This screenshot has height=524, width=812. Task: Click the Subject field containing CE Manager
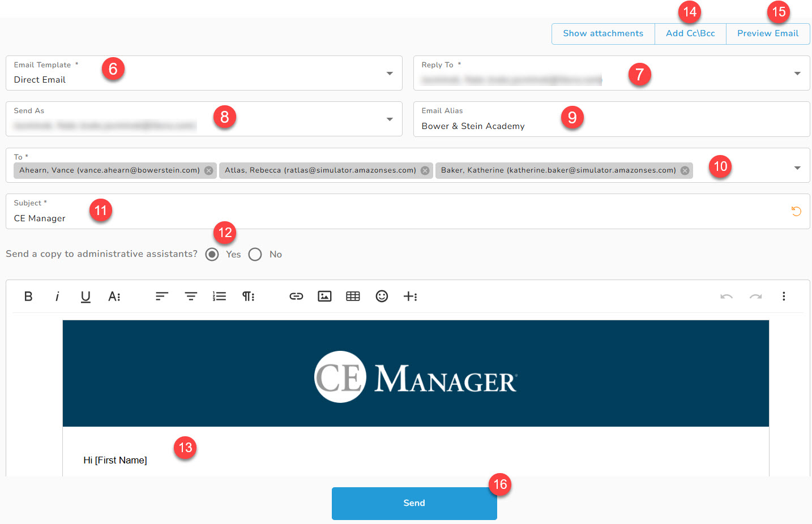click(x=408, y=211)
